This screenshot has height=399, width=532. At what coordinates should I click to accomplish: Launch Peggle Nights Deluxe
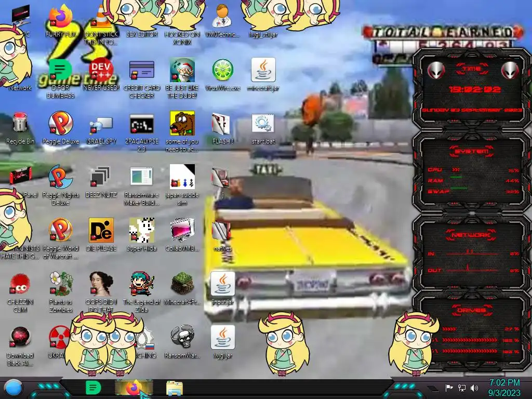coord(60,185)
